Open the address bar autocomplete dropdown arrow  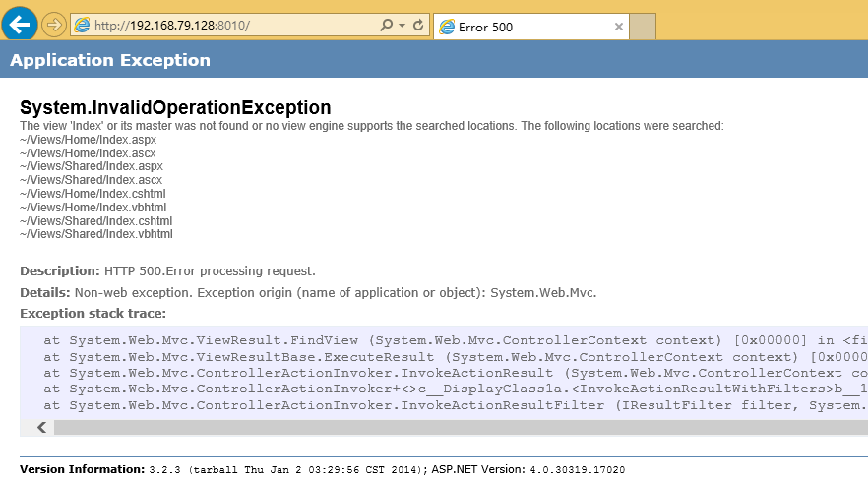[402, 26]
